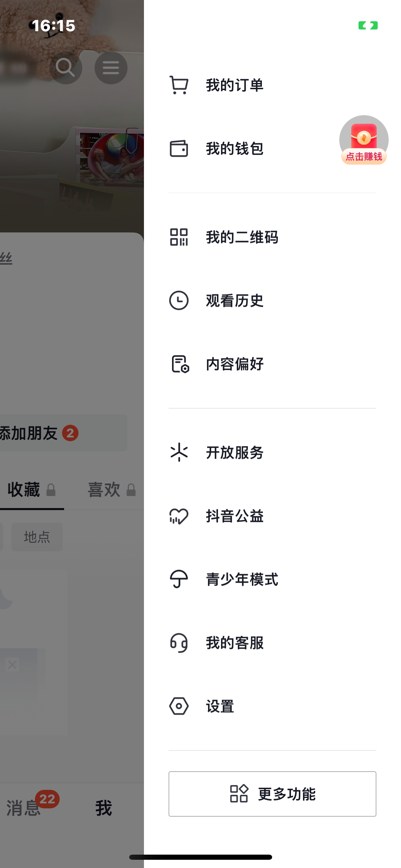The width and height of the screenshot is (401, 868).
Task: Choose 青少年模式 in the menu
Action: point(242,579)
